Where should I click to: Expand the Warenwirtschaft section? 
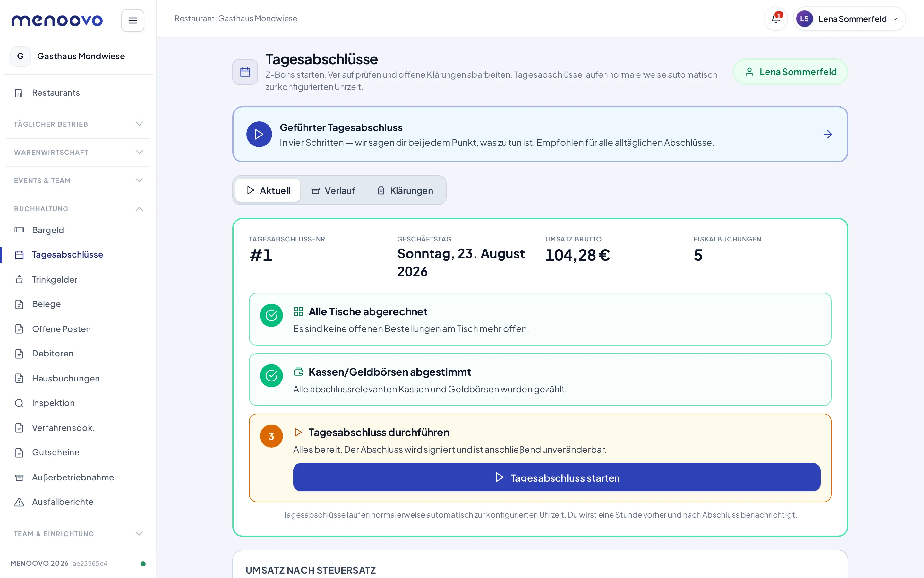coord(78,152)
